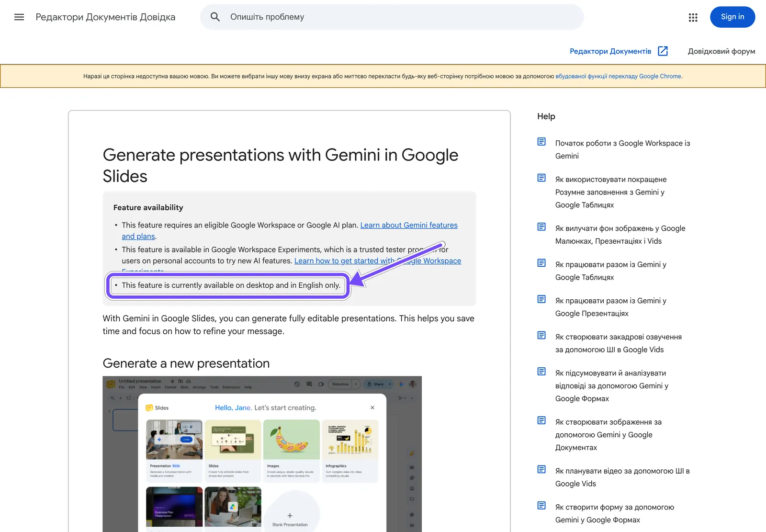Click article icon for закадрові озвучення
Image resolution: width=766 pixels, height=532 pixels.
541,335
